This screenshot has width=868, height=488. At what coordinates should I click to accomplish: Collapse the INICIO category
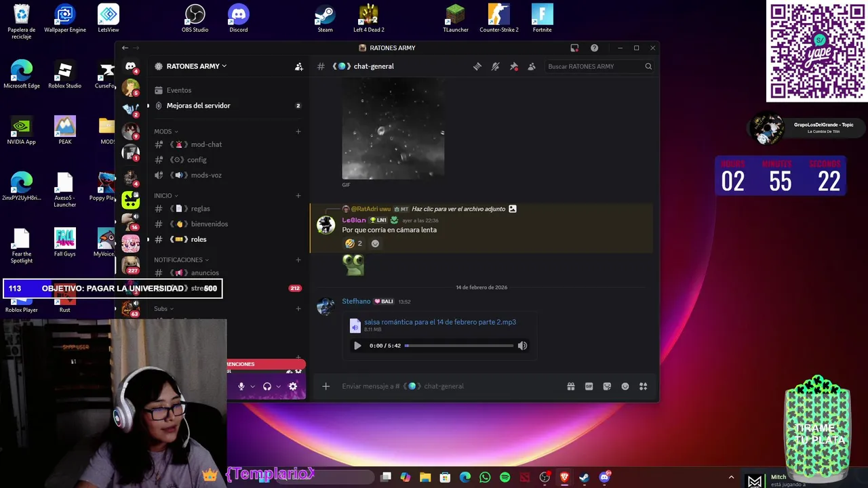click(166, 196)
